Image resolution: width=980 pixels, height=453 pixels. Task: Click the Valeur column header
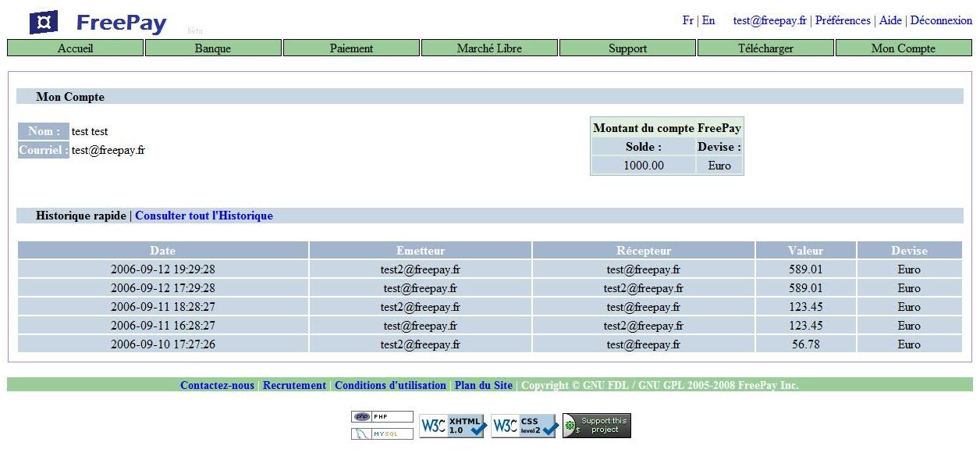click(806, 251)
